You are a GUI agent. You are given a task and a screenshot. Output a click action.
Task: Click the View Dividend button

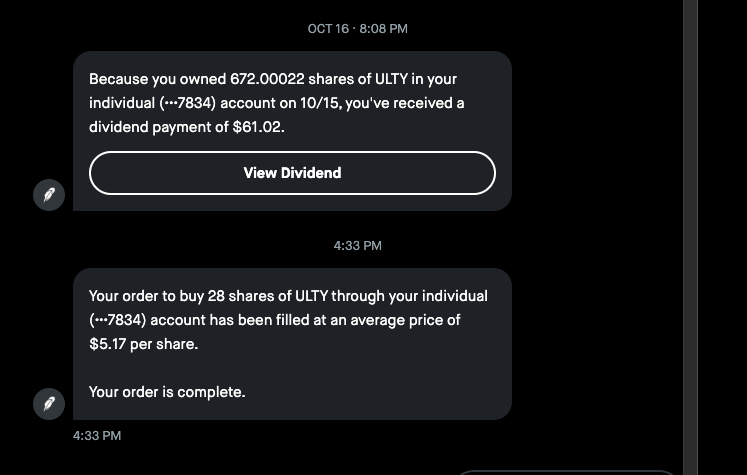pos(292,173)
